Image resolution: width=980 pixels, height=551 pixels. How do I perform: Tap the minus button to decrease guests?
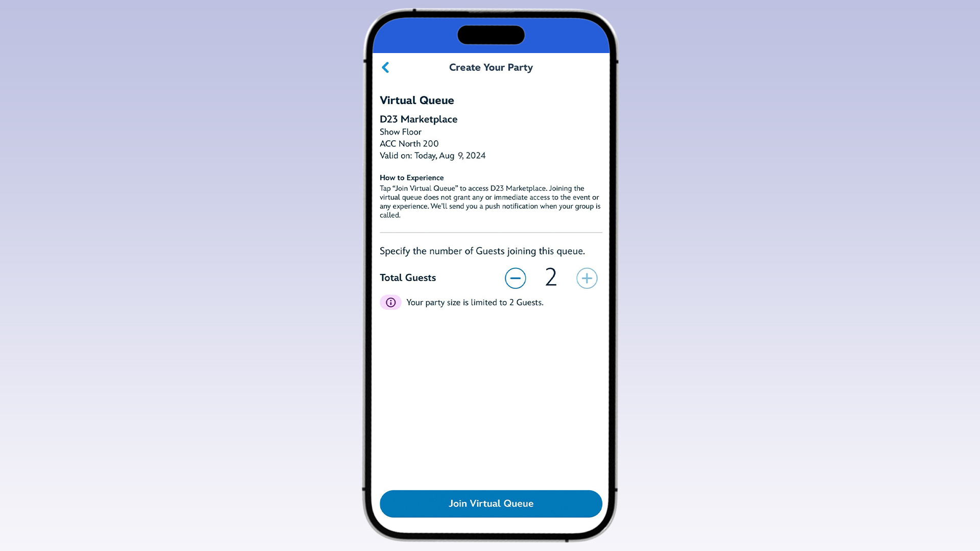pyautogui.click(x=515, y=277)
